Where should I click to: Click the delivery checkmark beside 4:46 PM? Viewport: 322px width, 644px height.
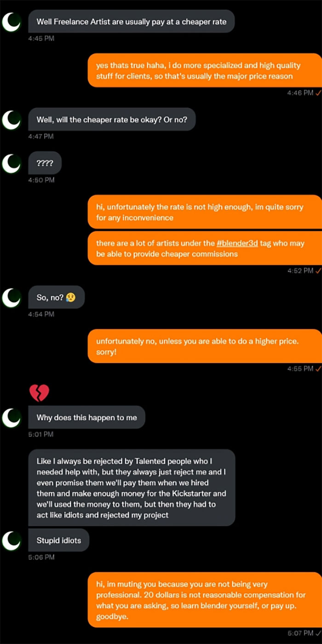click(x=318, y=93)
